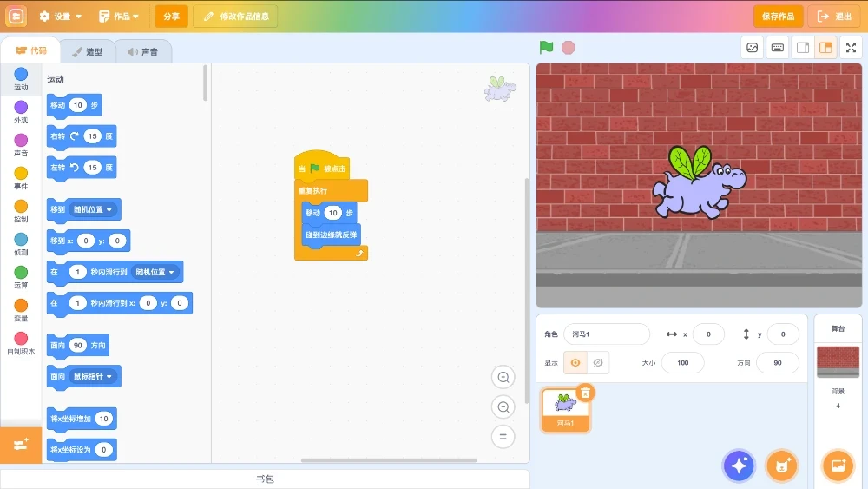Click the sprite x coordinate field
Image resolution: width=868 pixels, height=489 pixels.
click(708, 334)
